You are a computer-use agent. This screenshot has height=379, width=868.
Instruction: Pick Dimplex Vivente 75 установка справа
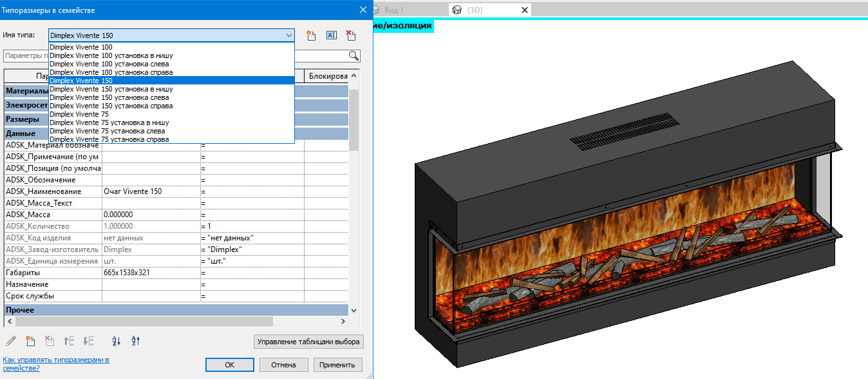[171, 139]
